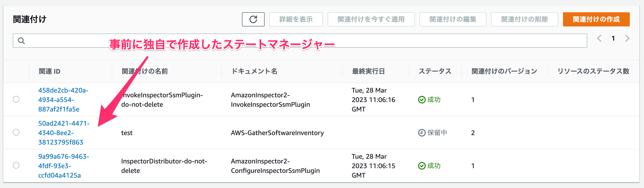Select radio button for InspectorDistributor-do-not-delete

[16, 165]
